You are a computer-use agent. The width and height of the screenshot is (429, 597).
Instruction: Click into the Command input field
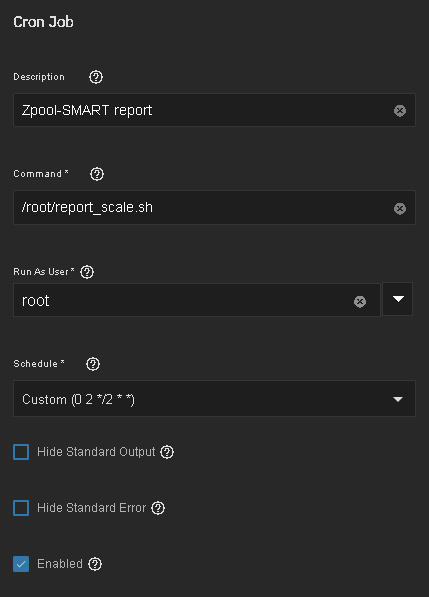(x=214, y=208)
